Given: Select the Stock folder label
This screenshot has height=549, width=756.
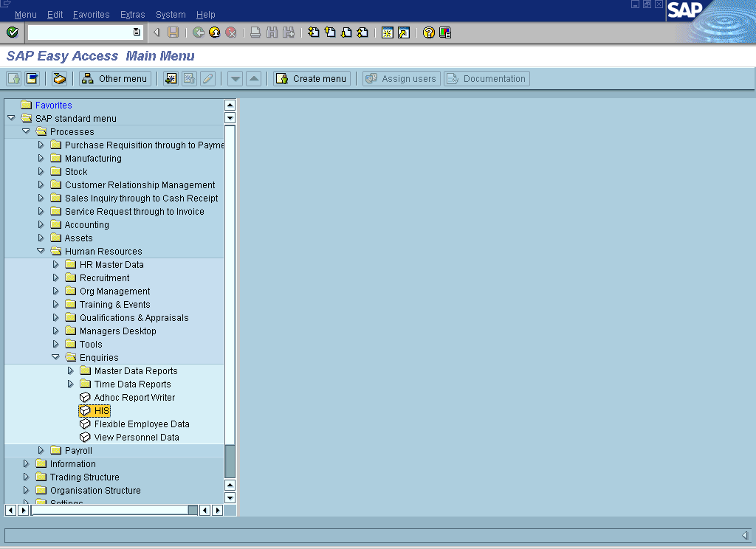Looking at the screenshot, I should coord(76,172).
